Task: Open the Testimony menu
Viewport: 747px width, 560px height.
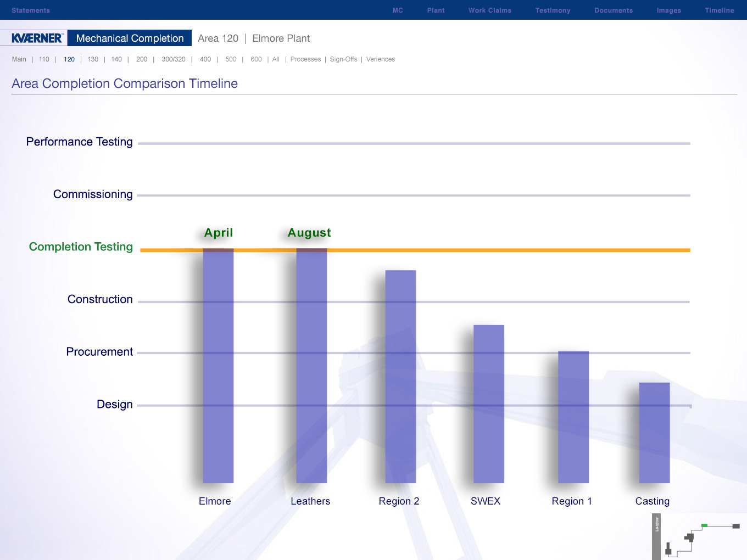Action: 553,10
